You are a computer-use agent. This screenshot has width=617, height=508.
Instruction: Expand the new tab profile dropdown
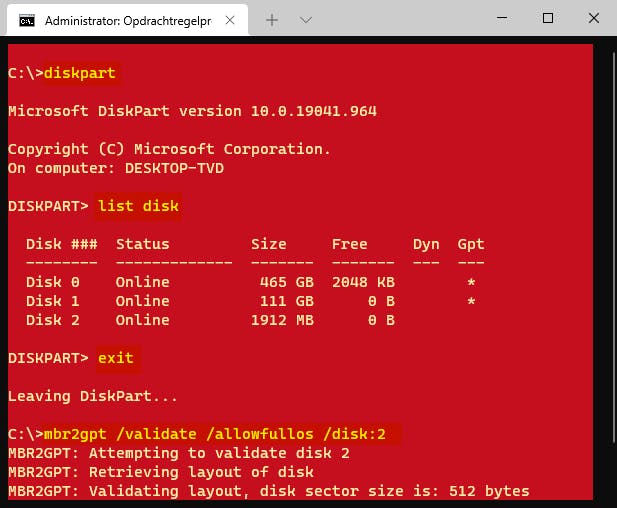(306, 20)
